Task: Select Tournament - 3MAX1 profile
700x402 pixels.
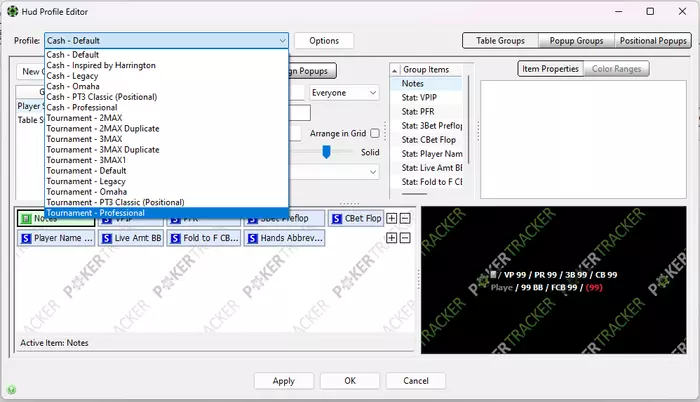Action: pos(167,160)
